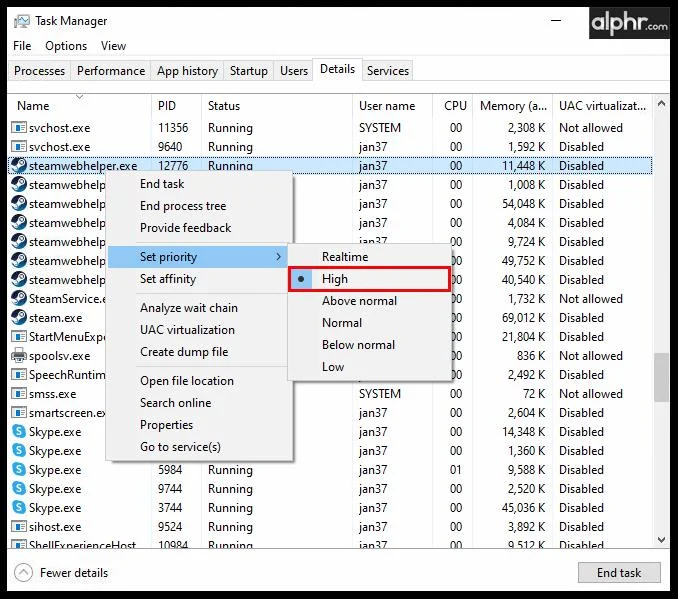This screenshot has height=599, width=678.
Task: Set priority to Low
Action: (x=369, y=367)
